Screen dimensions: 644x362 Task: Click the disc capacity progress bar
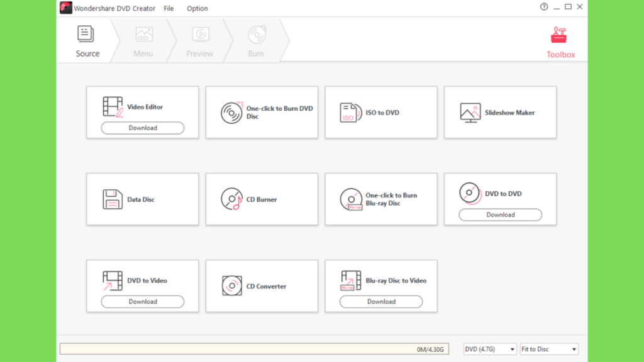pos(254,349)
